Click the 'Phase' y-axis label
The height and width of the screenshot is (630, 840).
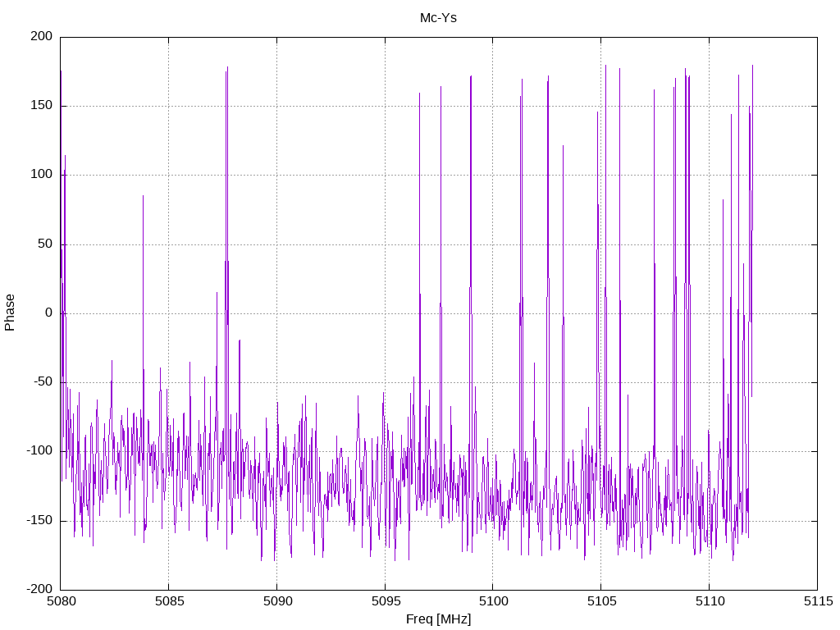10,313
